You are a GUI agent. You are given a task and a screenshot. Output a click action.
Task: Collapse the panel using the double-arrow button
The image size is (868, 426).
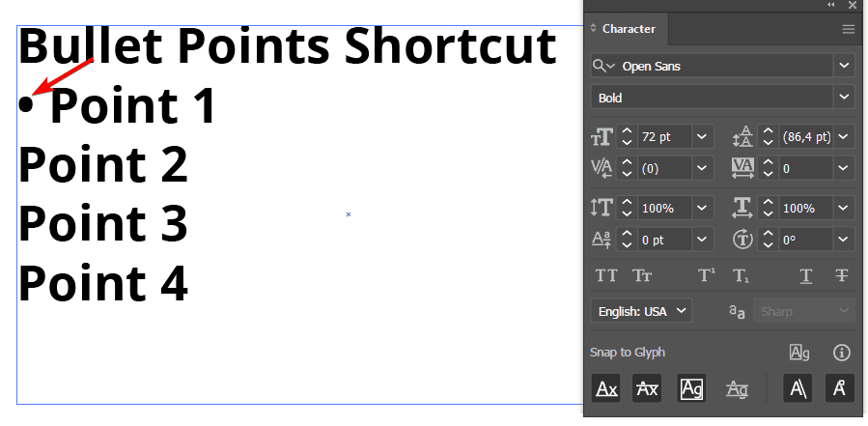pyautogui.click(x=831, y=5)
